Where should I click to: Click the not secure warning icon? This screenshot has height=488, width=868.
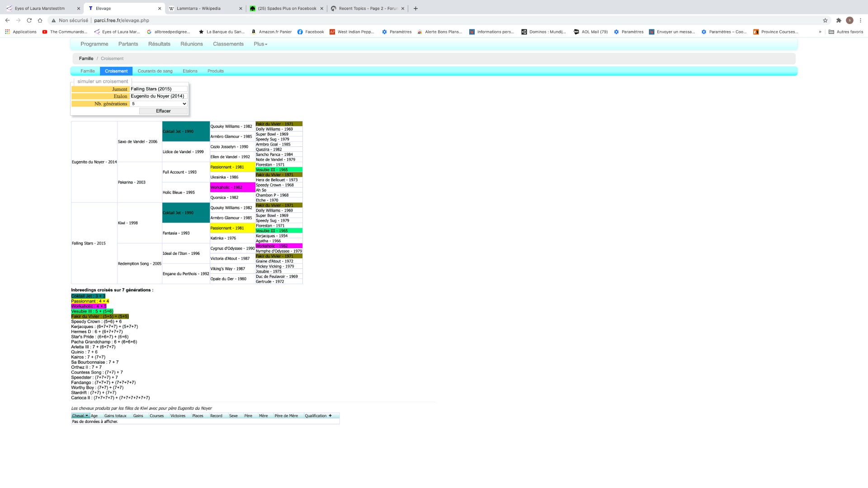(53, 20)
